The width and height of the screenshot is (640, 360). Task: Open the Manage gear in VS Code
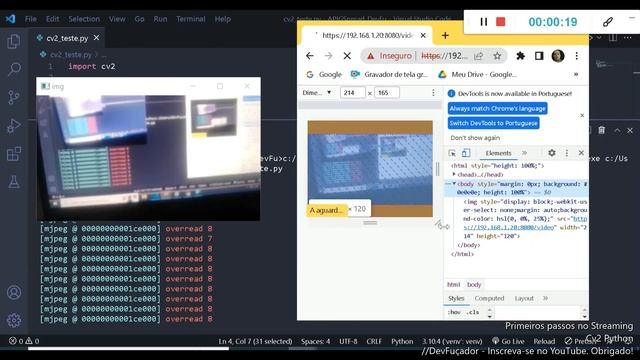pyautogui.click(x=14, y=320)
